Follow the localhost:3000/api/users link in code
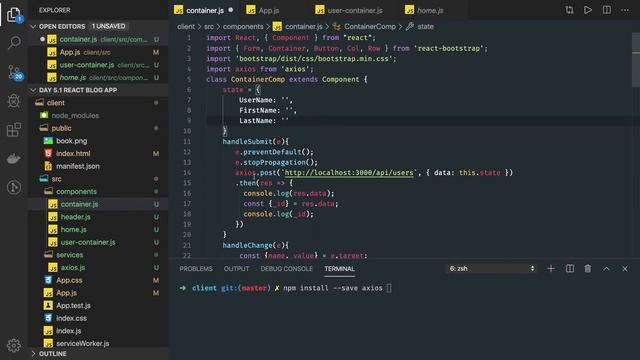The image size is (640, 360). tap(349, 173)
